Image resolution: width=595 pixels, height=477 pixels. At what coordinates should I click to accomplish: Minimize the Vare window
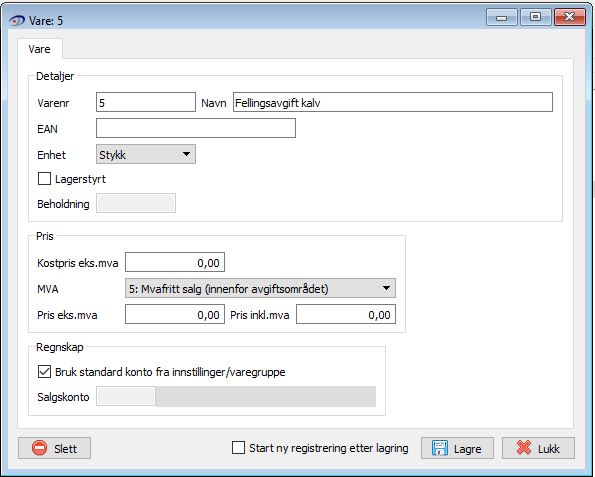[501, 17]
